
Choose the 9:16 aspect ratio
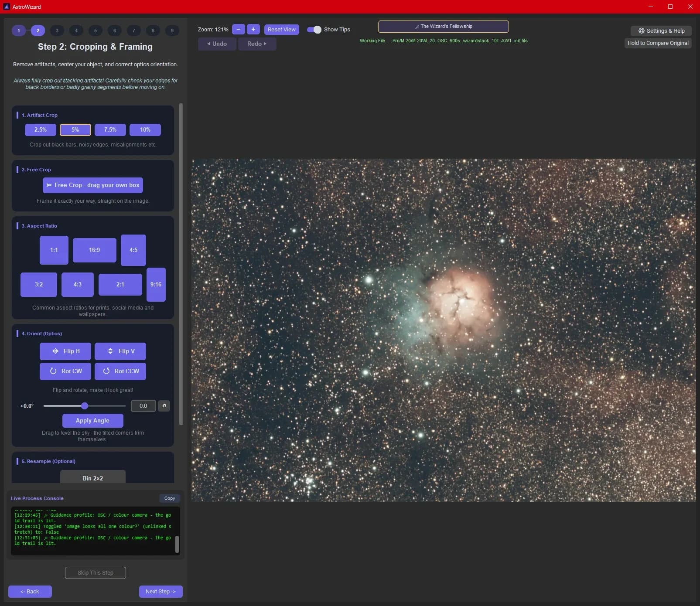pyautogui.click(x=156, y=285)
